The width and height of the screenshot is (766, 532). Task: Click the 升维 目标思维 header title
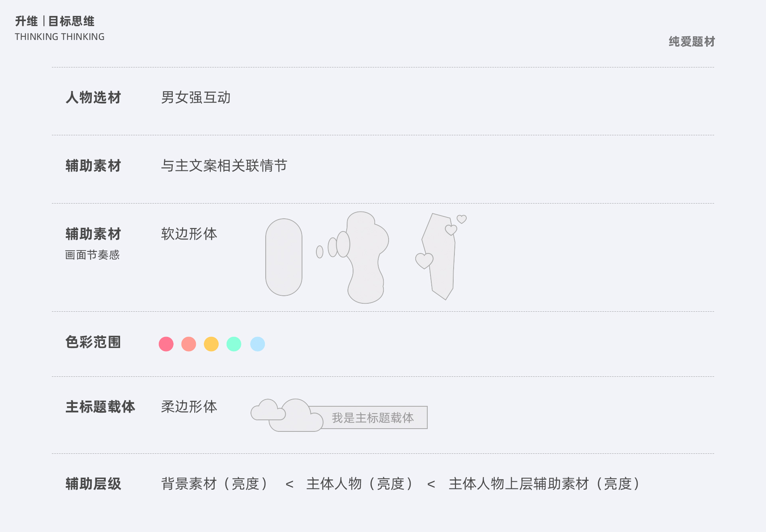tap(55, 21)
